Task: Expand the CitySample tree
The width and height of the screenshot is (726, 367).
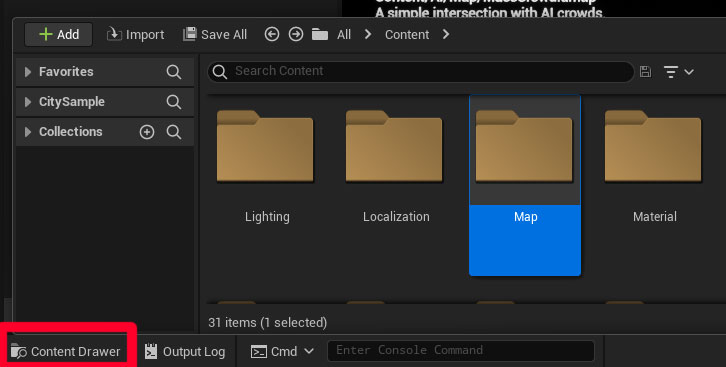Action: point(28,102)
